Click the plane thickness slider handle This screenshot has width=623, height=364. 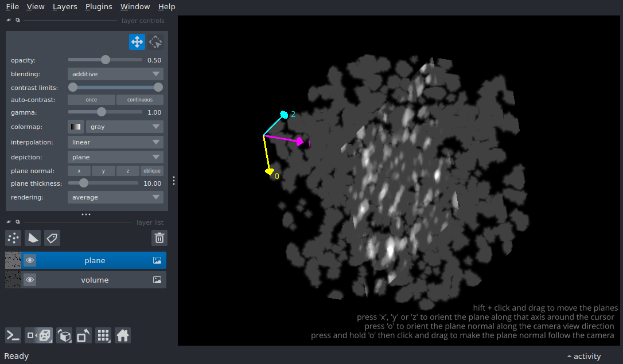pyautogui.click(x=83, y=183)
